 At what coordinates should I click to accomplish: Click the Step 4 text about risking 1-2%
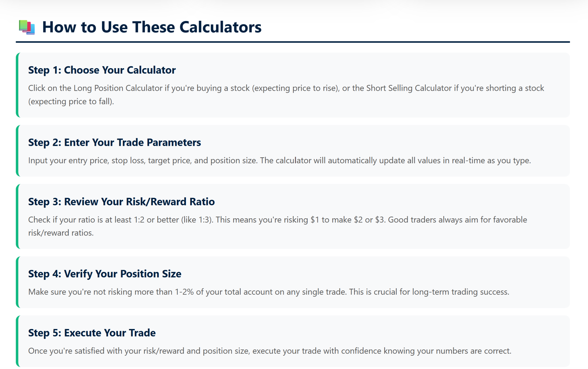click(x=269, y=292)
